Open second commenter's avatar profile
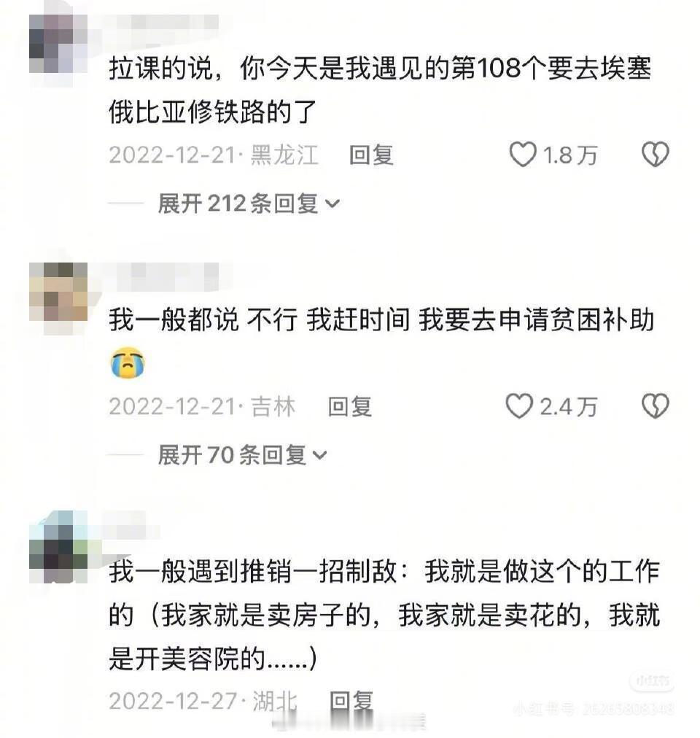Viewport: 700px width, 738px height. (58, 292)
